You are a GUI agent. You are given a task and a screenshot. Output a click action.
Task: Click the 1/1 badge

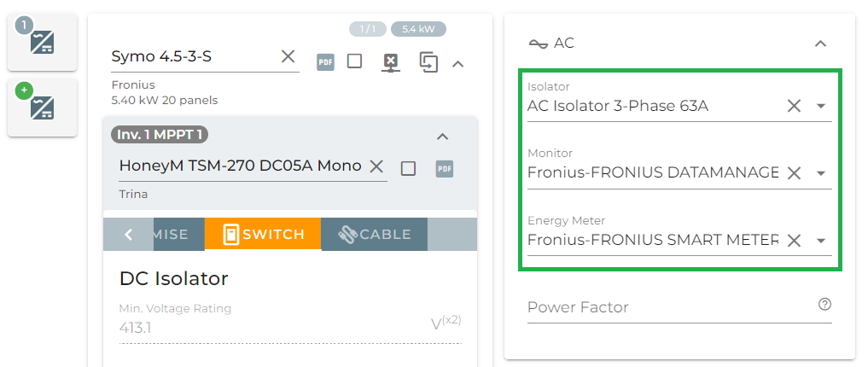368,29
